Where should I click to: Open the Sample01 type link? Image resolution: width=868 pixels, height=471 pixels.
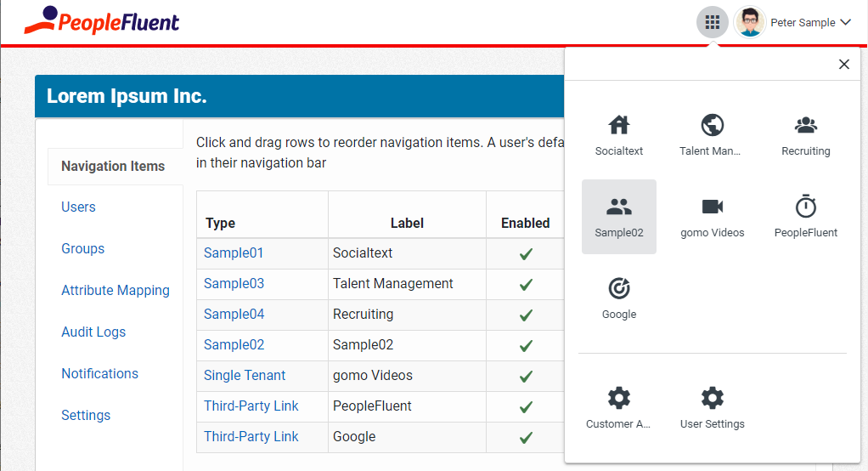[x=233, y=253]
